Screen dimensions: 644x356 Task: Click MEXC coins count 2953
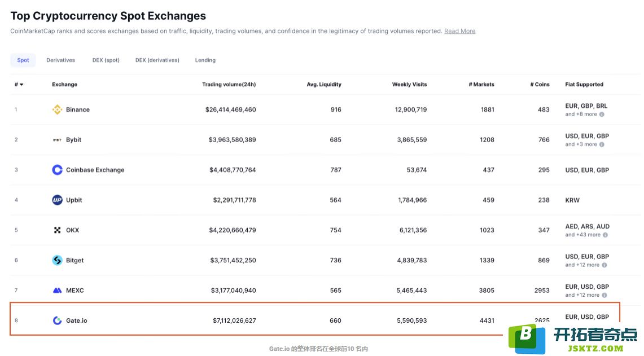[542, 291]
